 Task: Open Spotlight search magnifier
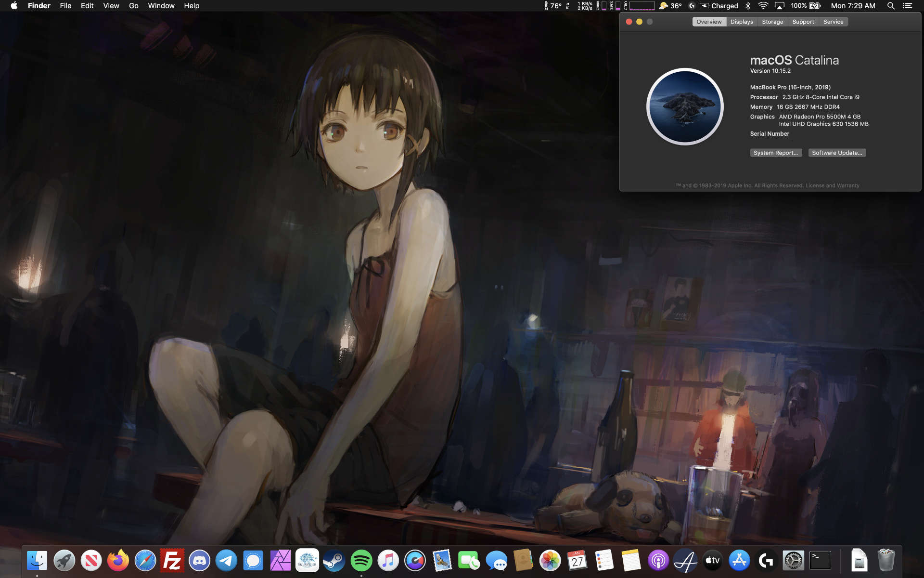[891, 6]
